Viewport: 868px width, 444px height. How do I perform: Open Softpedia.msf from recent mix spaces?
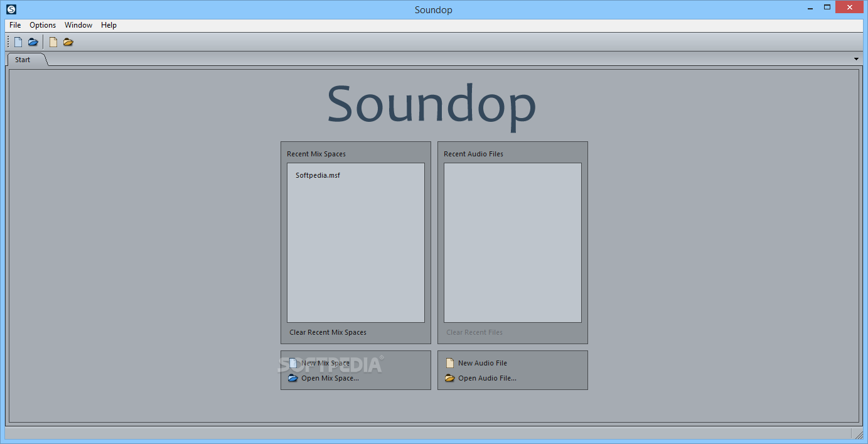tap(318, 175)
